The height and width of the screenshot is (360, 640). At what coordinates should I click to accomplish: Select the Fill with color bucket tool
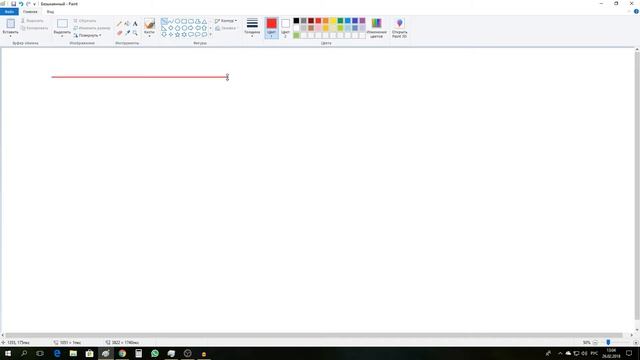(x=127, y=24)
